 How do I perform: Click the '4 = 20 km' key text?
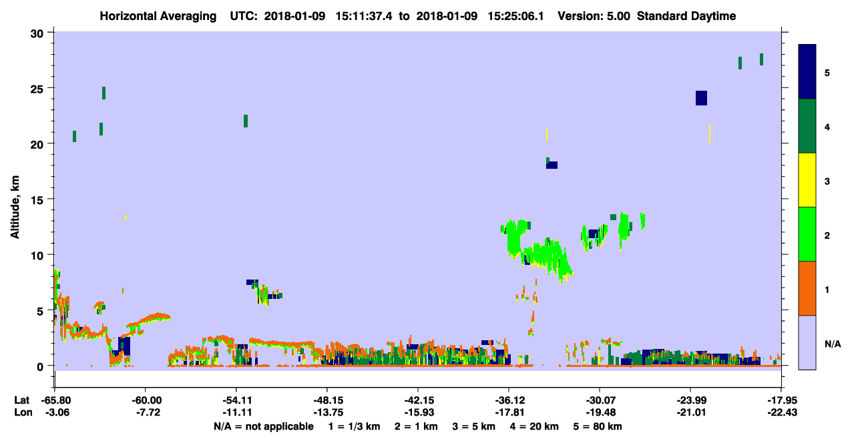[x=534, y=426]
